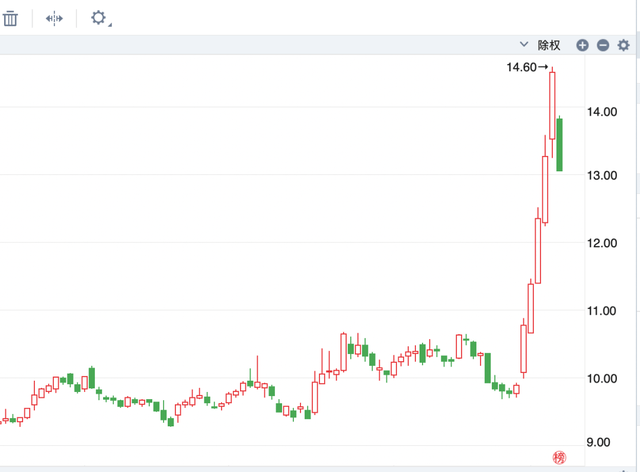Expand the 除权 dropdown chevron
The width and height of the screenshot is (640, 472).
pyautogui.click(x=524, y=44)
